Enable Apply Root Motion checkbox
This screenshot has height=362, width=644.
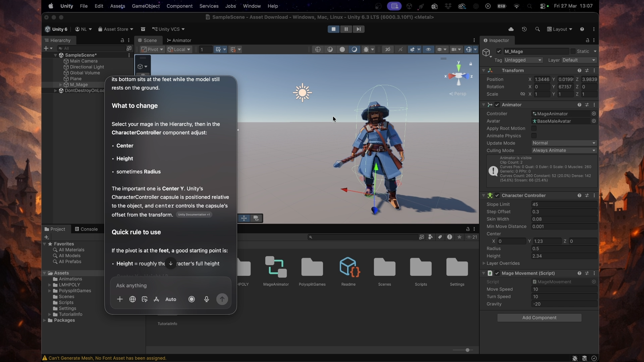click(x=534, y=128)
